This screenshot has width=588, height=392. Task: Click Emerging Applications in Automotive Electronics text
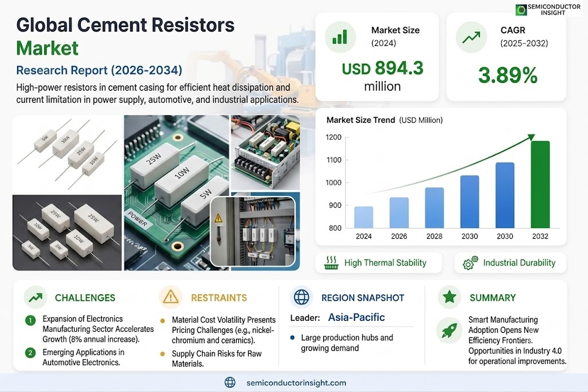83,357
